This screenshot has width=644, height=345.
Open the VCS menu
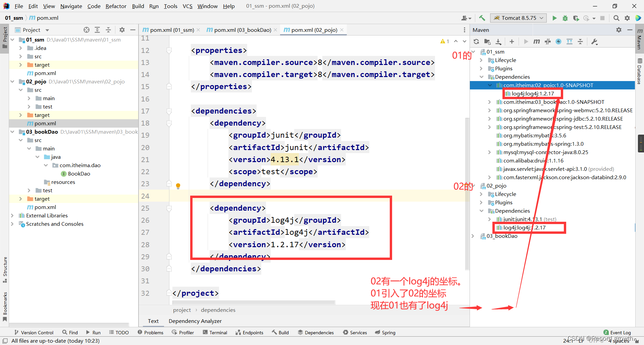(x=187, y=6)
